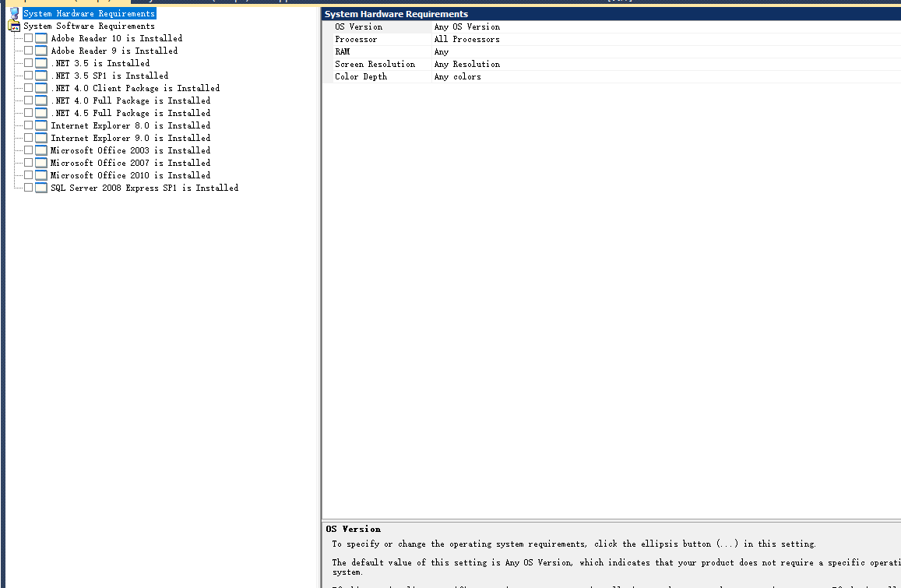Image resolution: width=901 pixels, height=588 pixels.
Task: Click the Adobe Reader 9 window icon
Action: coord(40,51)
